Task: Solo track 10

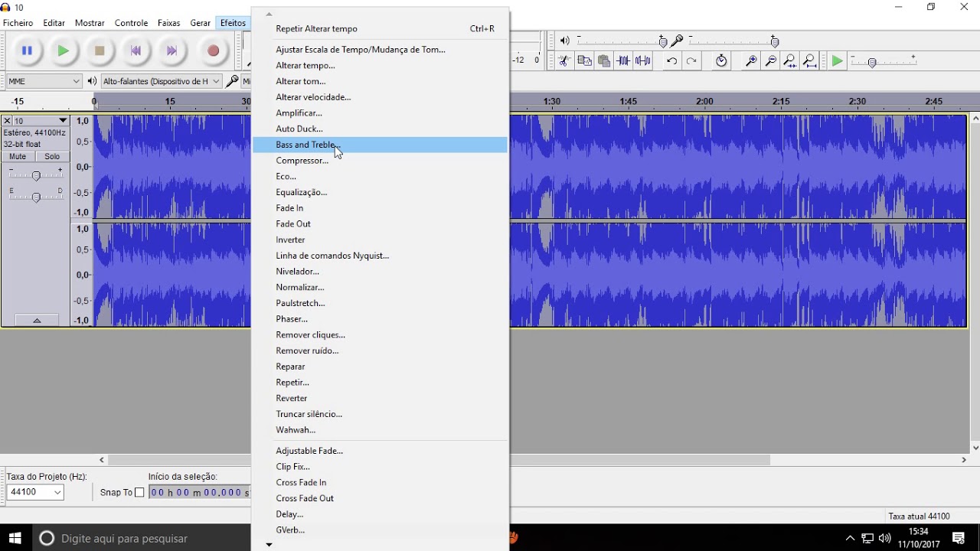Action: 52,156
